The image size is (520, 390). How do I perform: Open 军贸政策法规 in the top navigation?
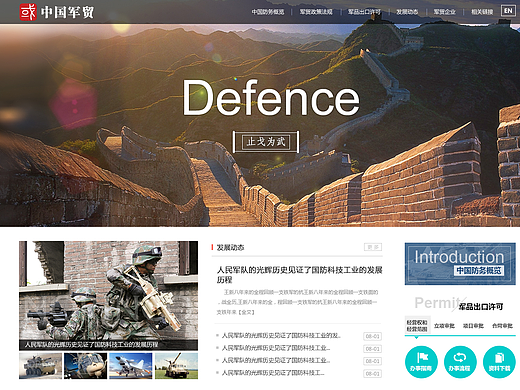(x=316, y=12)
